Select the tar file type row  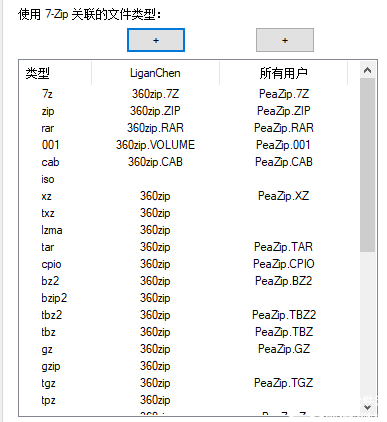click(x=189, y=247)
